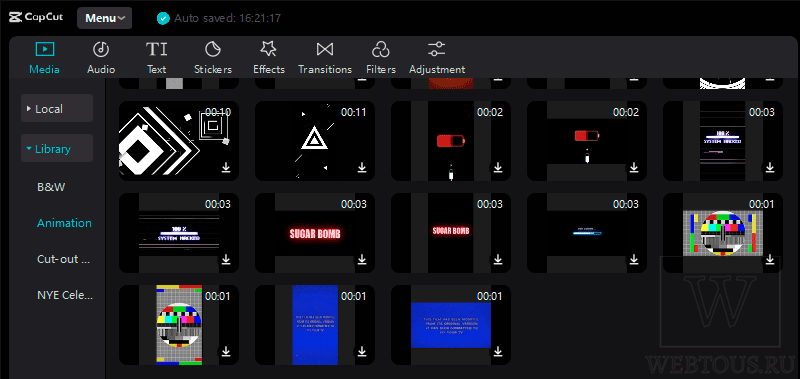
Task: Open the Text panel
Action: [x=157, y=58]
